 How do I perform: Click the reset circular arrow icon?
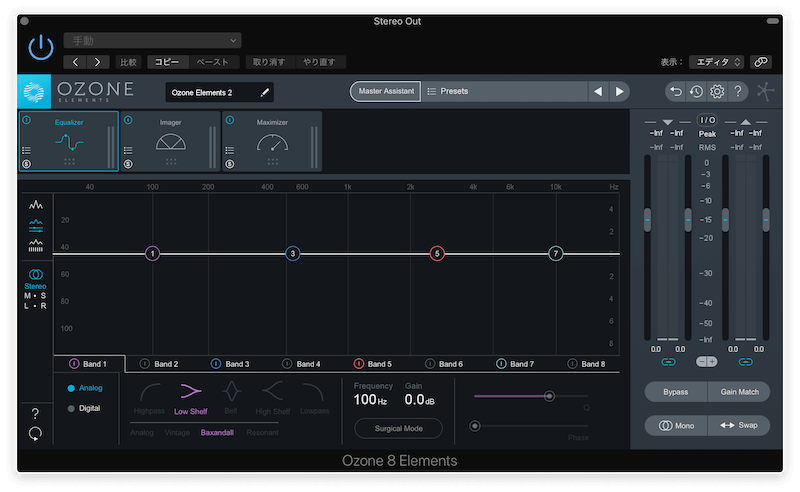coord(35,434)
